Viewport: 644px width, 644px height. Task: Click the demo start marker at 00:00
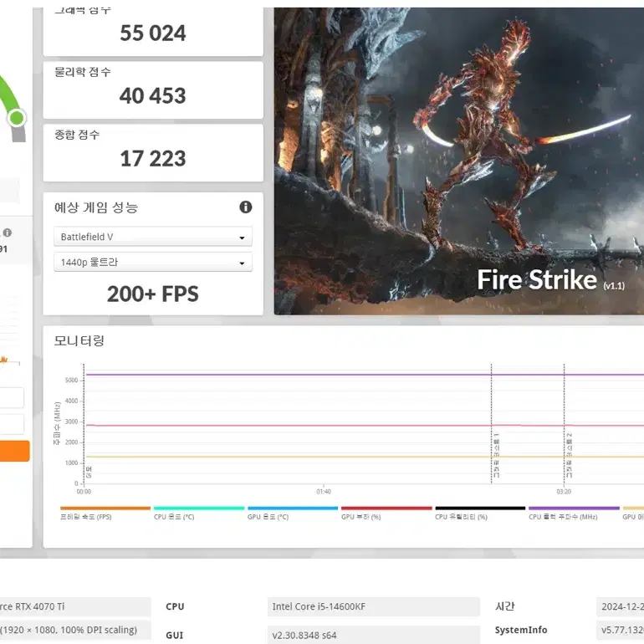pyautogui.click(x=84, y=424)
